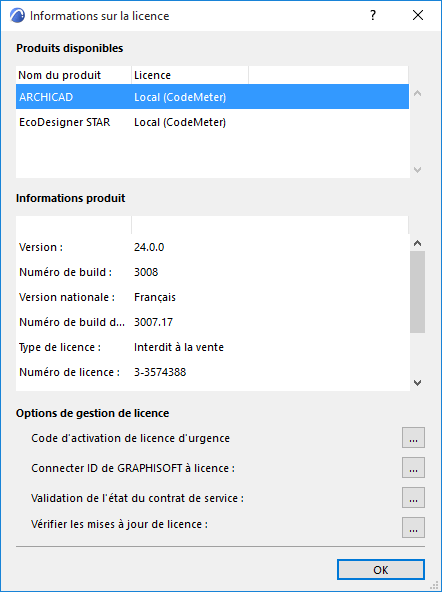Click the product information scrollbar thumb
Image resolution: width=442 pixels, height=592 pixels.
[417, 292]
